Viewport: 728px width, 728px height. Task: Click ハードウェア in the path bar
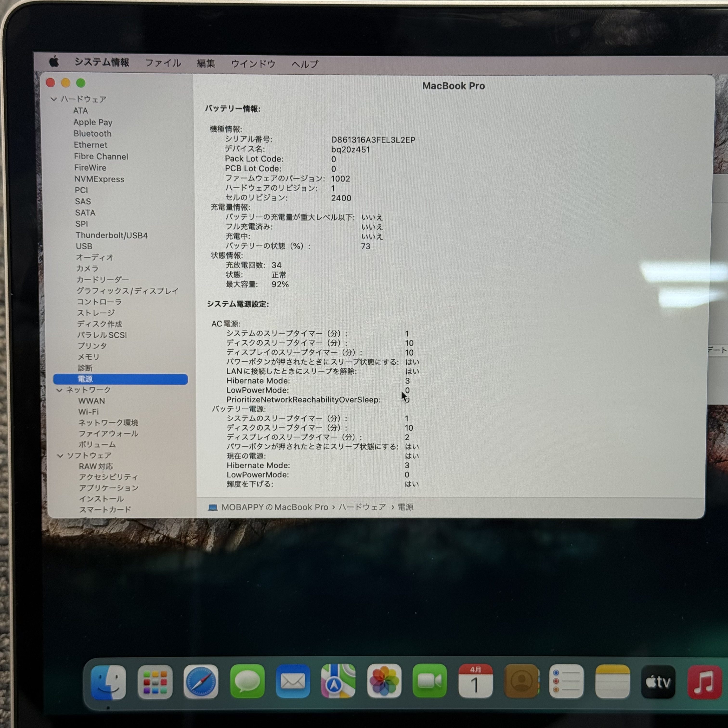pos(362,507)
